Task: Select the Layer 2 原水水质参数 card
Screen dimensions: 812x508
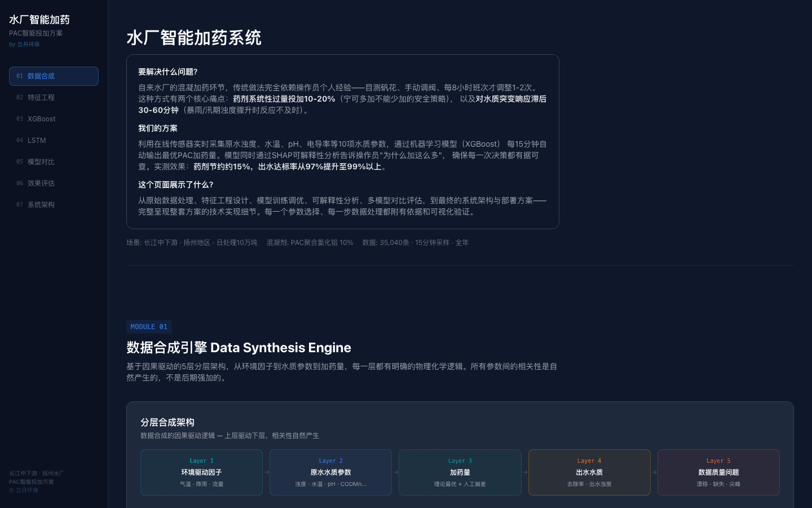Action: [330, 472]
